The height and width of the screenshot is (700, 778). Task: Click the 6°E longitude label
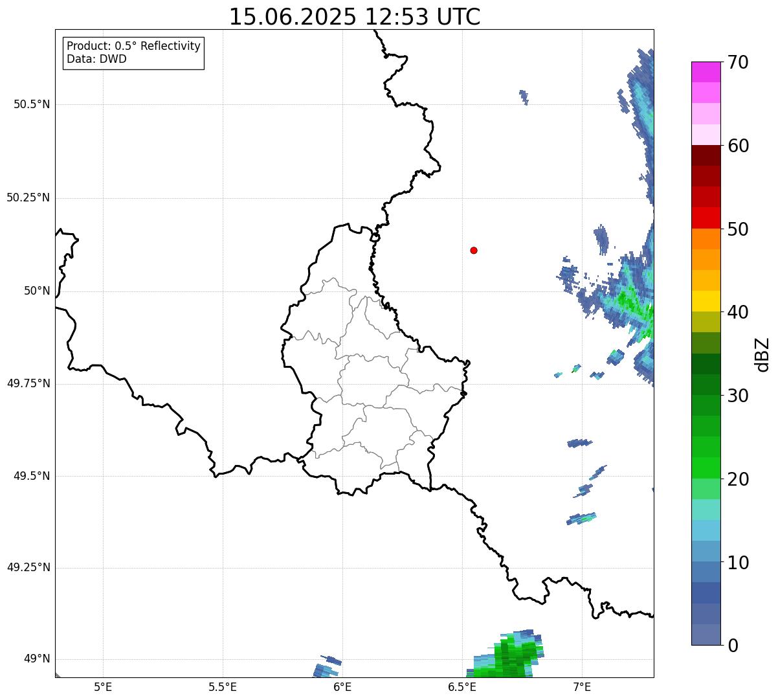point(342,686)
